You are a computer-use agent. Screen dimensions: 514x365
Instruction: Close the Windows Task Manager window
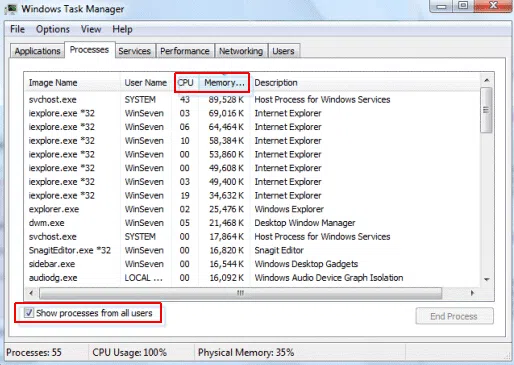click(493, 6)
